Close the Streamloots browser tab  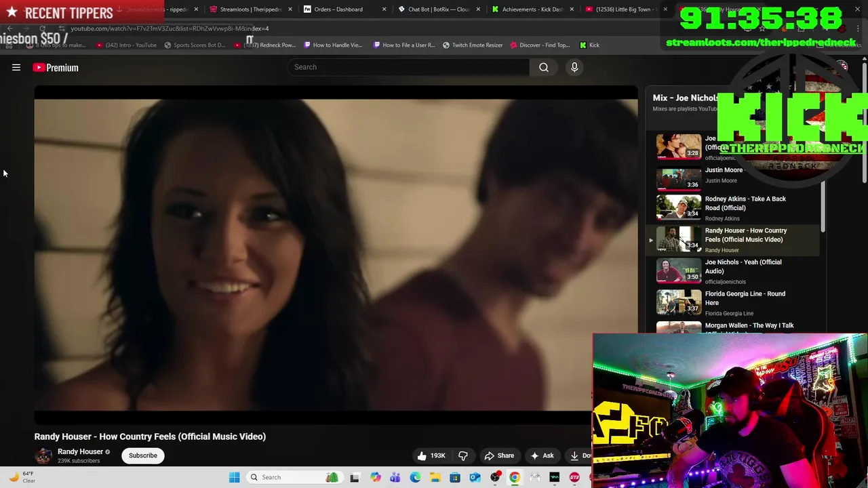[290, 9]
